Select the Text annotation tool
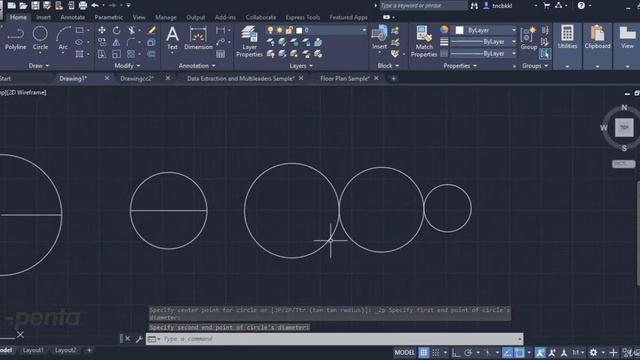Image resolution: width=640 pixels, height=360 pixels. pos(172,38)
